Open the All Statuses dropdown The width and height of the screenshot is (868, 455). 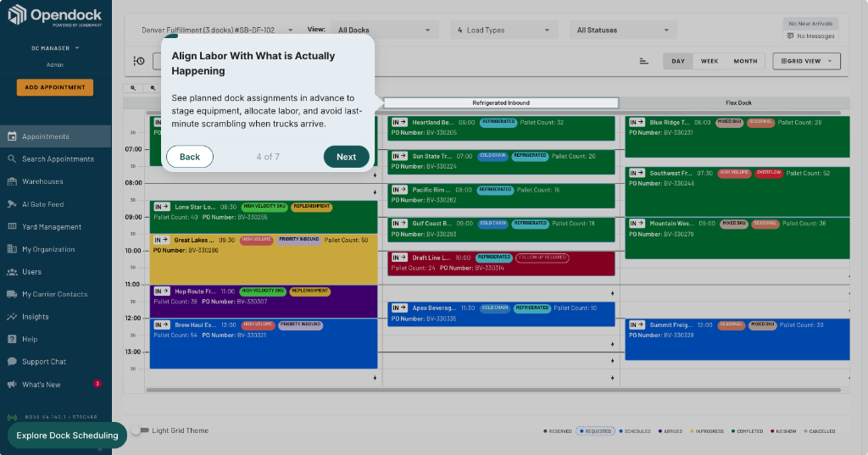pyautogui.click(x=623, y=30)
